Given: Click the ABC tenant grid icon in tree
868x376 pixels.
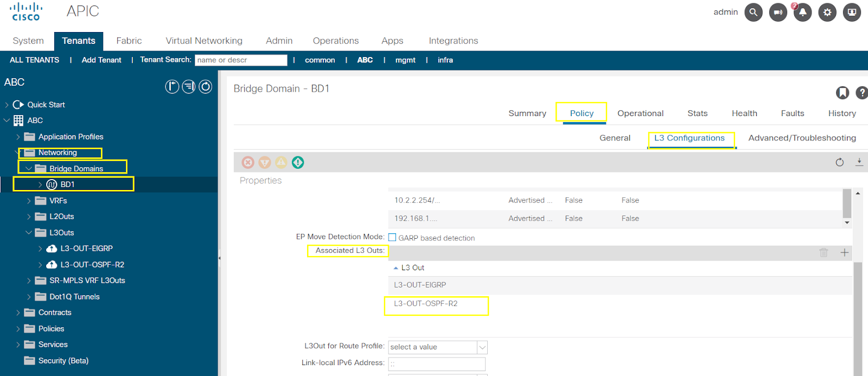Looking at the screenshot, I should pyautogui.click(x=18, y=120).
